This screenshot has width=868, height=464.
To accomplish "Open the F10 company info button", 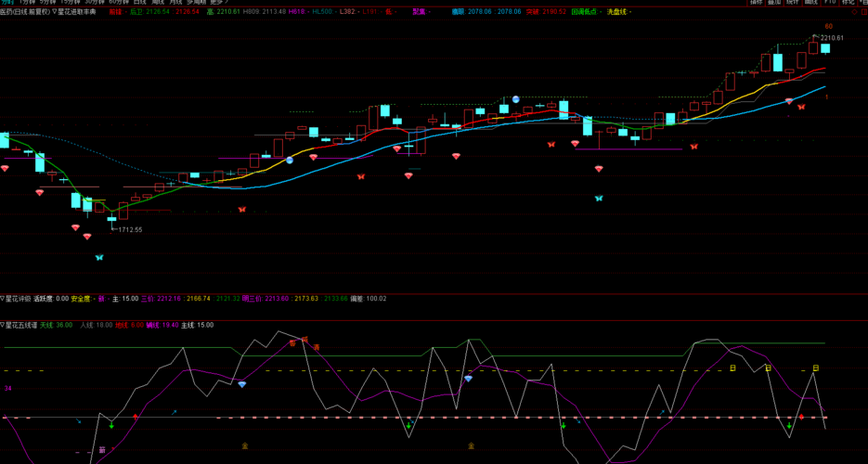I will (829, 2).
